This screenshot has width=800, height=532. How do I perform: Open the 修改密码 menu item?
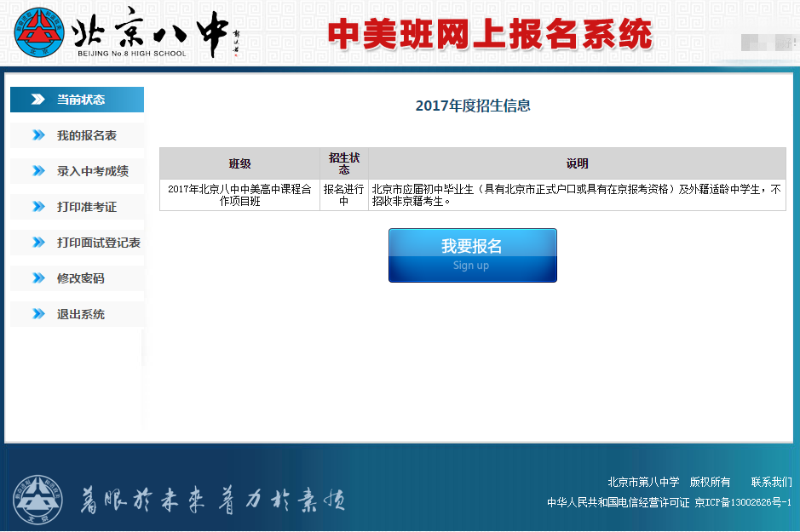click(80, 278)
